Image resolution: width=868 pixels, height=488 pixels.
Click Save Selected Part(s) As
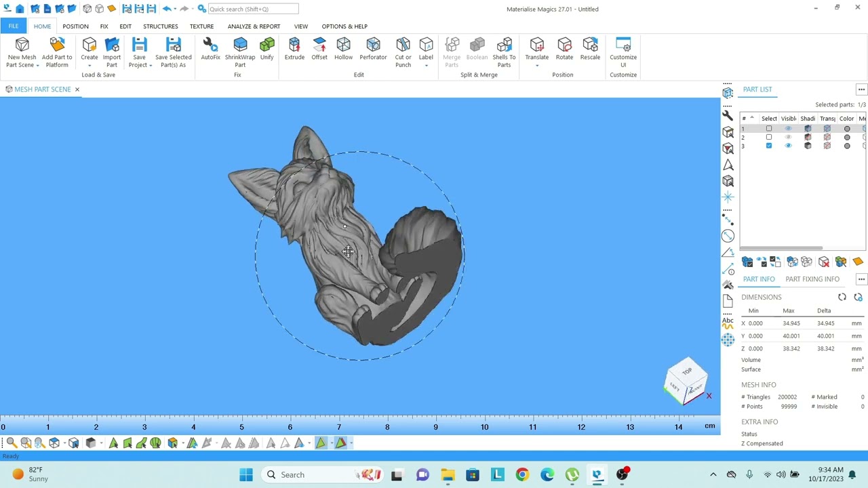coord(174,52)
